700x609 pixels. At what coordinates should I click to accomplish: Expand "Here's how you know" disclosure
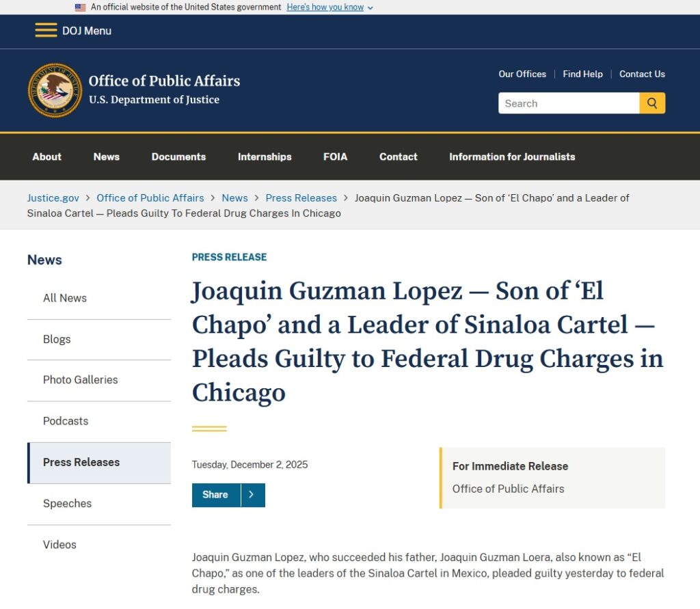[329, 7]
